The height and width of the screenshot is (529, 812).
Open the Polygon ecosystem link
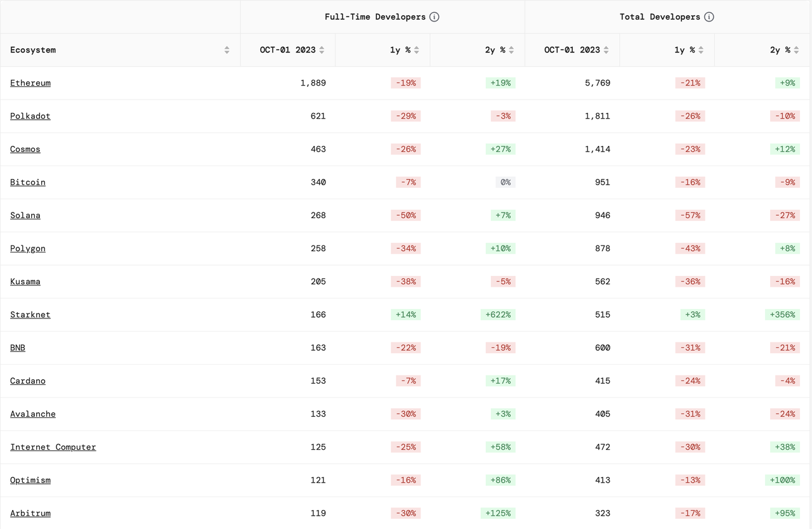[28, 249]
